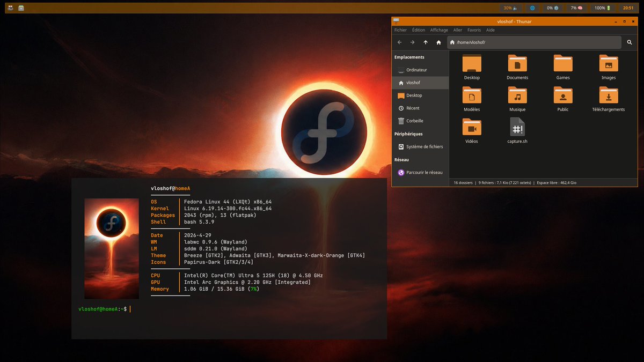Open the leftmost icon on the top panel
644x362 pixels.
[x=10, y=8]
